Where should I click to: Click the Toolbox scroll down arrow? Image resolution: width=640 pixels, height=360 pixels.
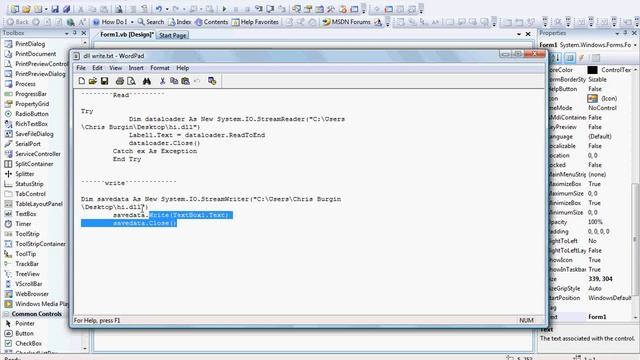tap(85, 349)
